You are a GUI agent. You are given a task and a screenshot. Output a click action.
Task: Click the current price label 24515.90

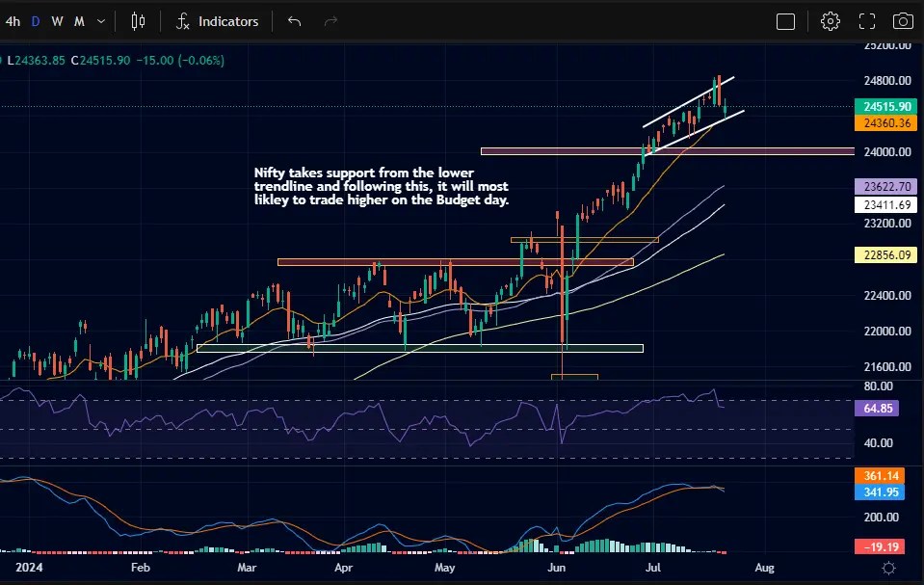pyautogui.click(x=885, y=107)
